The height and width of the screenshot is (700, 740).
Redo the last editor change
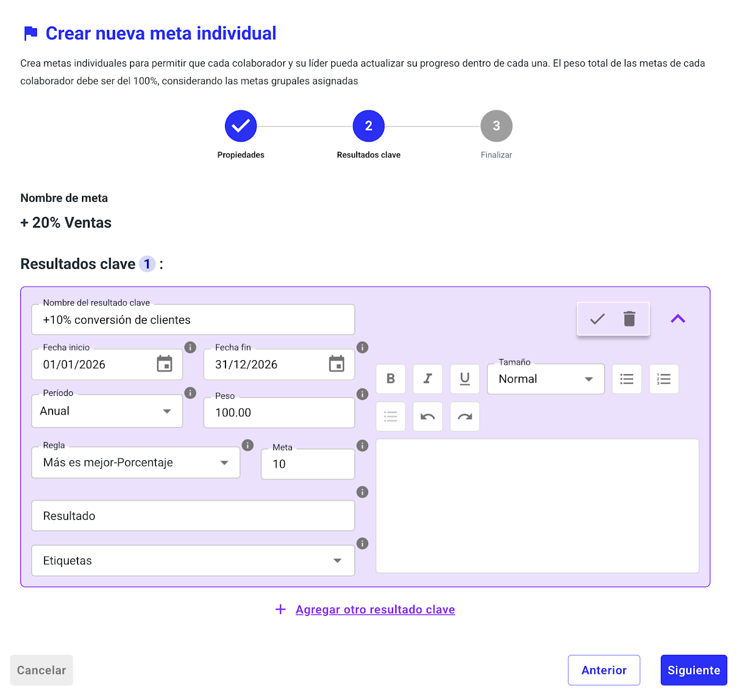coord(465,417)
